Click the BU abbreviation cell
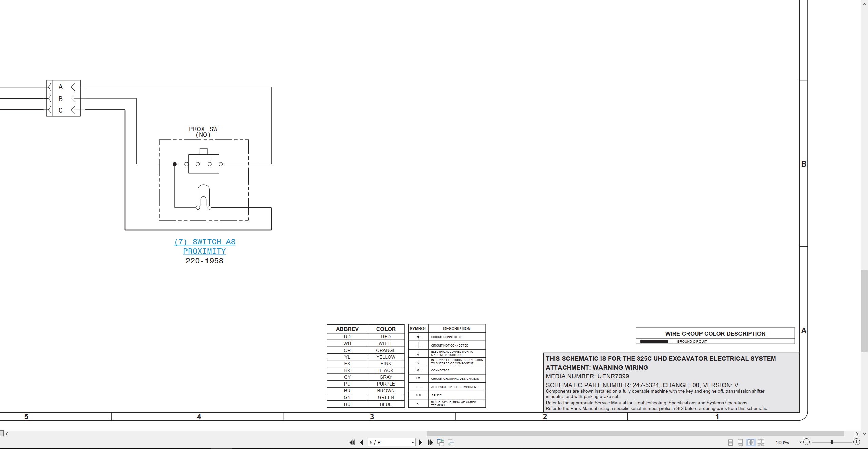The height and width of the screenshot is (449, 868). click(347, 404)
